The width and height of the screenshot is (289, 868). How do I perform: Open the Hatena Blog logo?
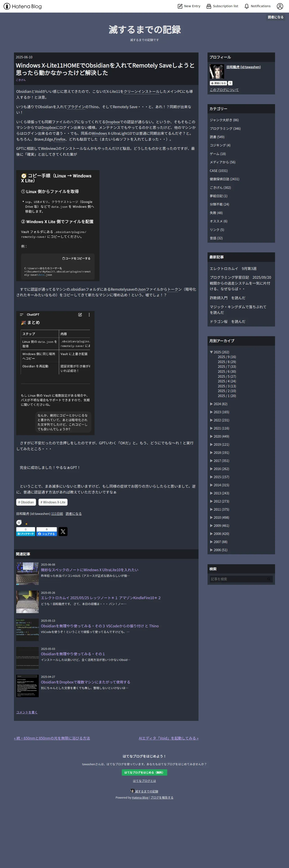pos(23,6)
